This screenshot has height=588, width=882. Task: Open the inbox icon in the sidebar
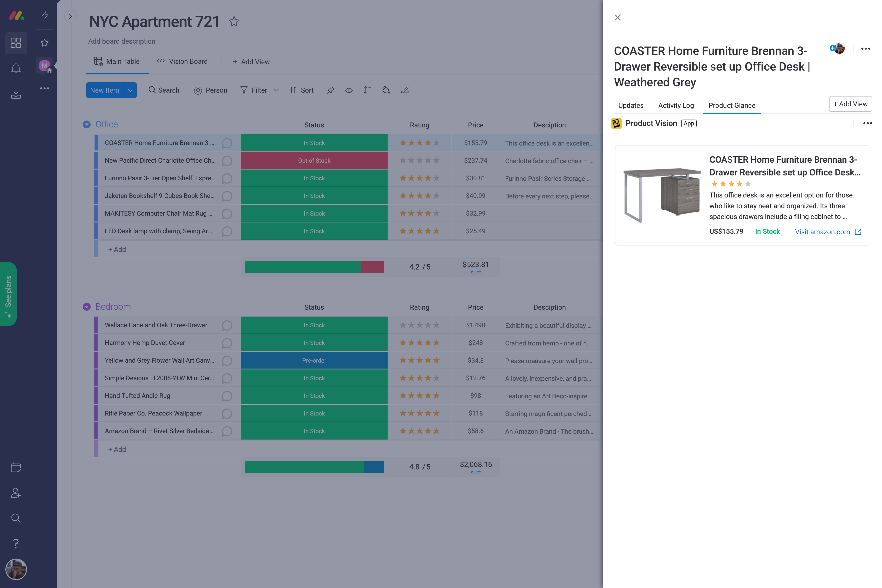[16, 94]
